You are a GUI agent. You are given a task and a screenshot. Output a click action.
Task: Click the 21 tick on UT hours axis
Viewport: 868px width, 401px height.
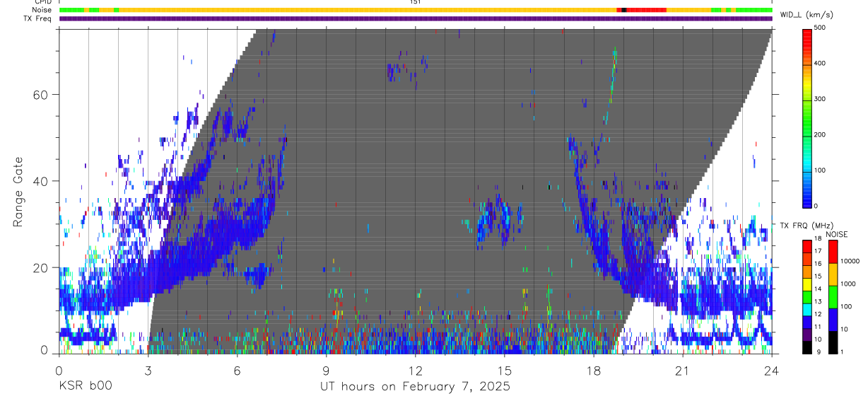(x=682, y=371)
